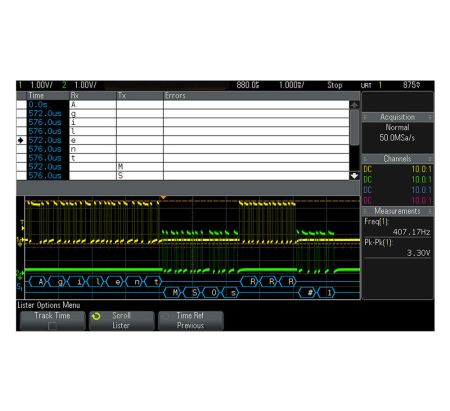
Task: Click the channel 2 ground marker
Action: click(20, 274)
